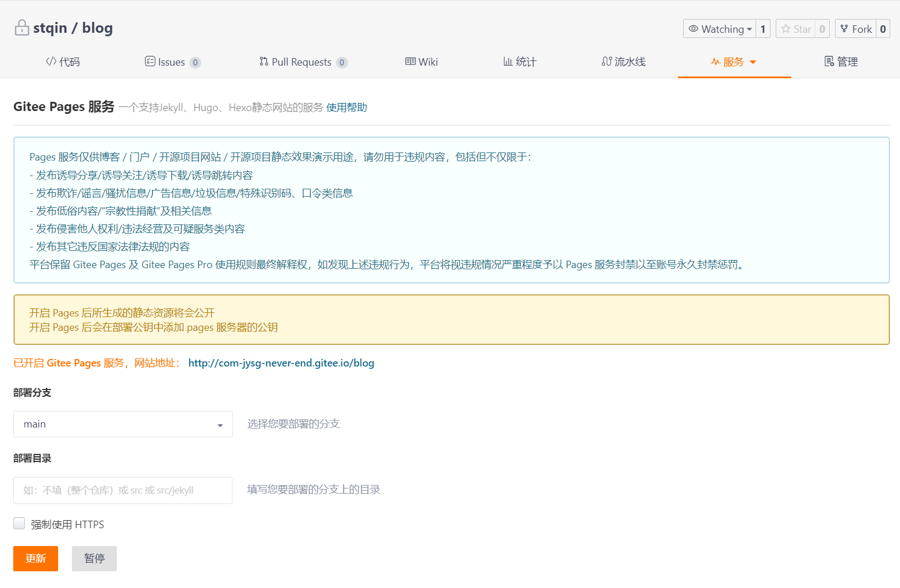
Task: Open the 使用帮助 link
Action: pyautogui.click(x=346, y=108)
